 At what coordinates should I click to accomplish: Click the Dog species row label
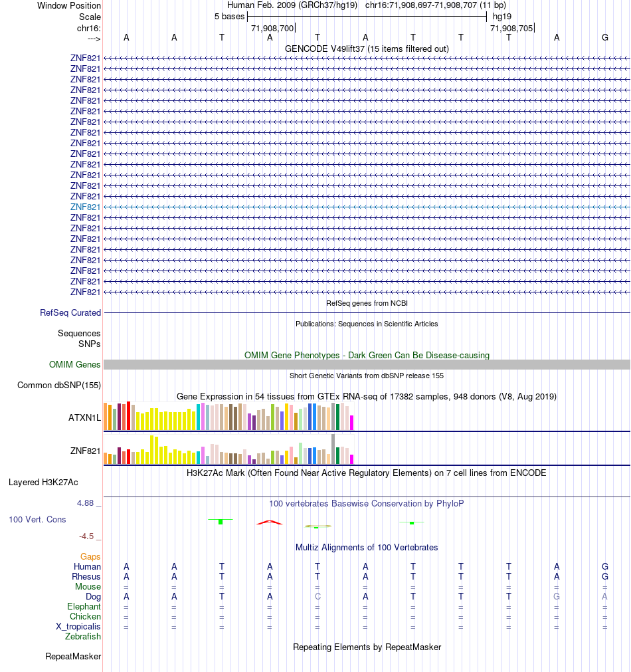[94, 597]
